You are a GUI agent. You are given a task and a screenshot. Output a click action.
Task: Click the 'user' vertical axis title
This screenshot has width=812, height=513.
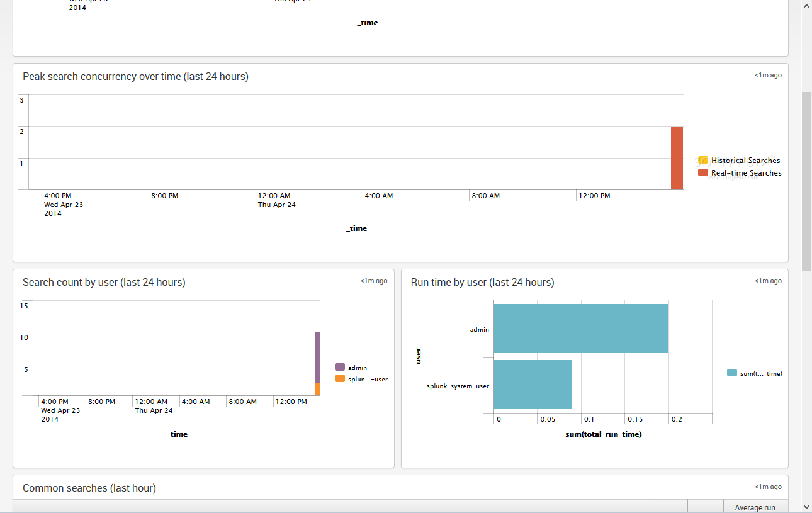point(419,356)
